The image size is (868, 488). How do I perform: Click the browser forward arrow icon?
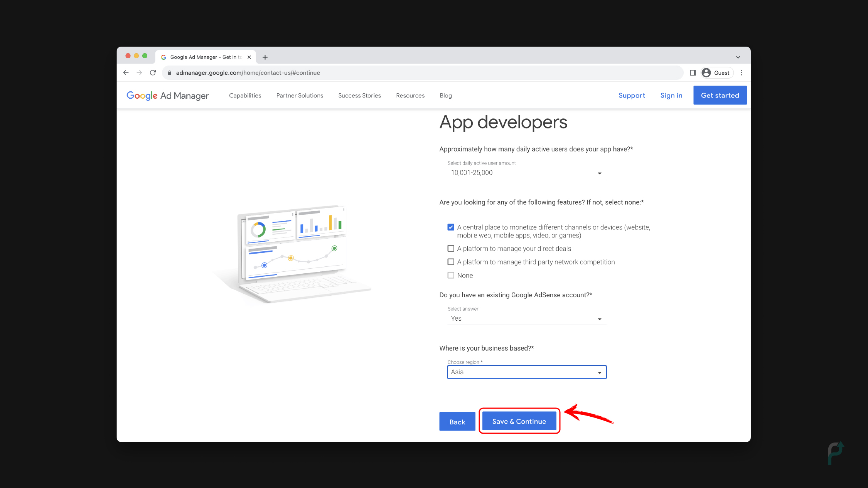[x=139, y=72]
